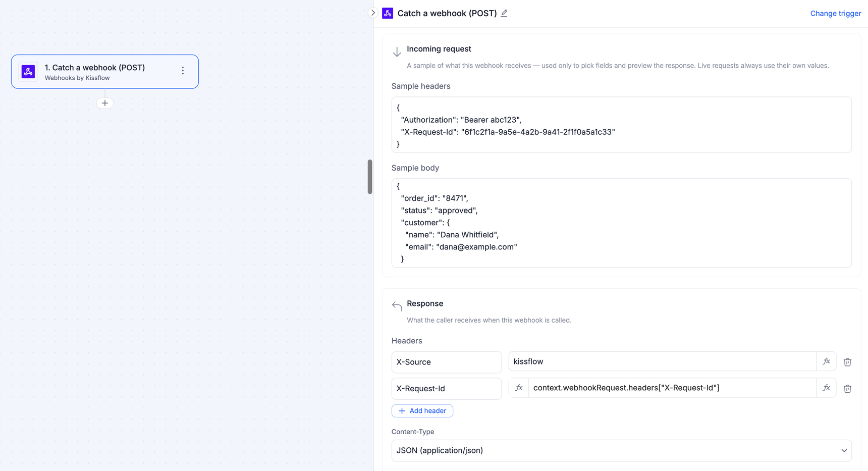Collapse the side panel with the chevron arrow
Screen dimensions: 868x471
373,13
